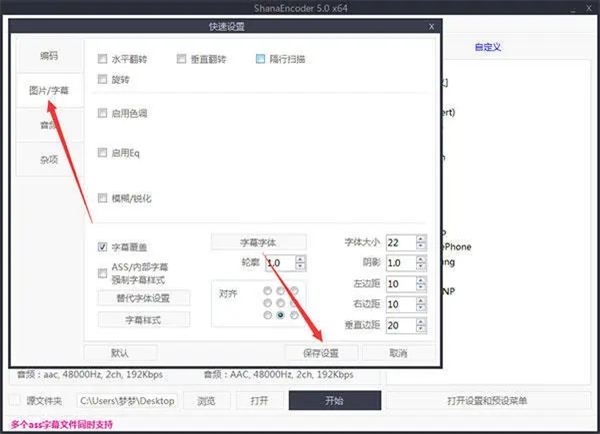Screen dimensions: 600x434
Task: Enable the 水平翻转 checkbox
Action: [x=103, y=59]
